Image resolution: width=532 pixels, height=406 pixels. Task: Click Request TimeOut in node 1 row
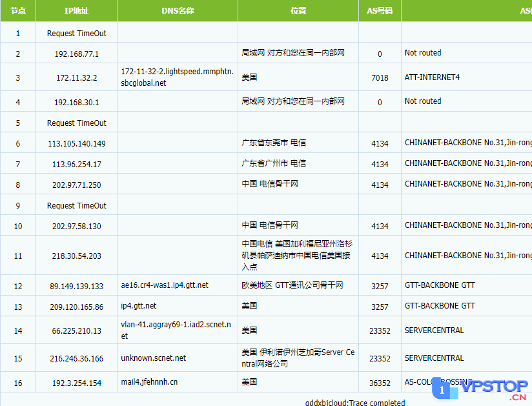click(77, 34)
